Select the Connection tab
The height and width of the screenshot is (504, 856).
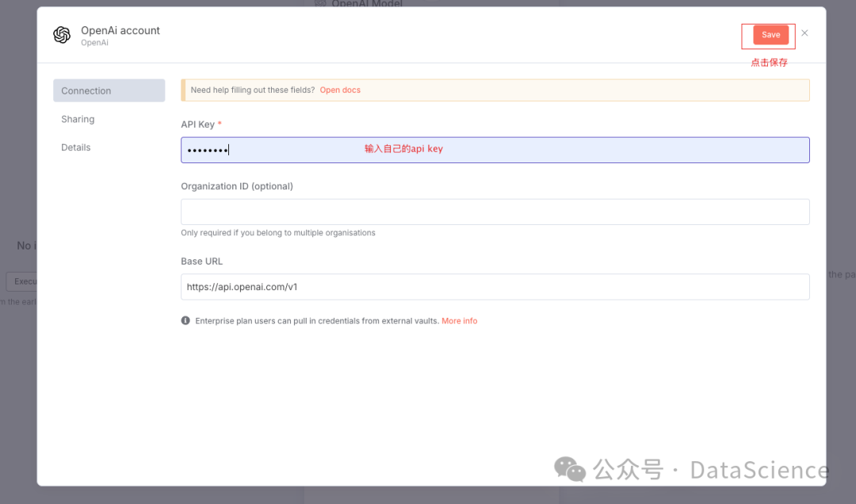point(109,90)
